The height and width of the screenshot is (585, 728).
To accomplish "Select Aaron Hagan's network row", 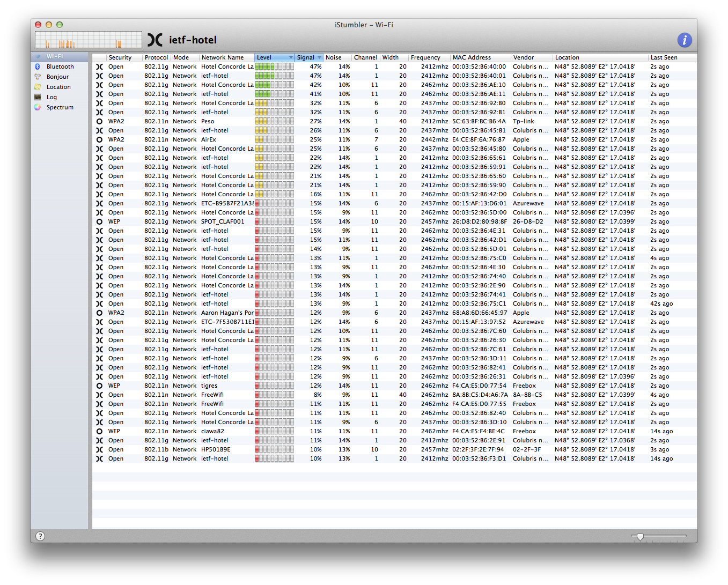I will 394,313.
